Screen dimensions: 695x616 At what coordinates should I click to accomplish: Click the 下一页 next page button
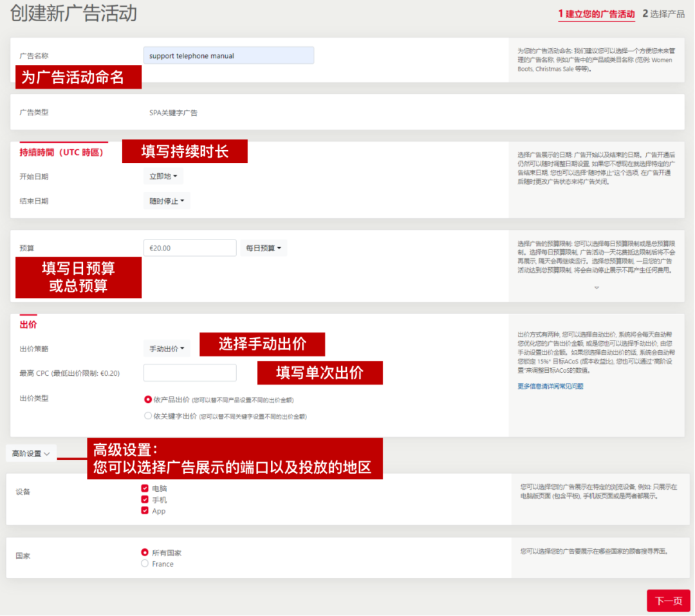point(668,601)
